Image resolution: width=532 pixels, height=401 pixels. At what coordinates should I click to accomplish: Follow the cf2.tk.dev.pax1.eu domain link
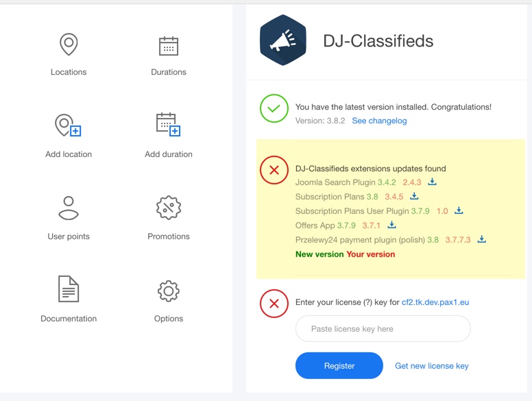(x=435, y=302)
